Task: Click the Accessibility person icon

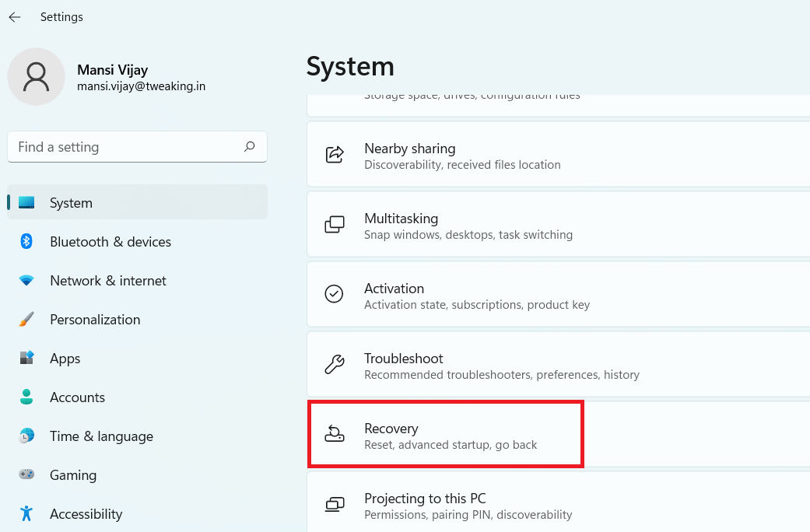Action: [x=26, y=513]
